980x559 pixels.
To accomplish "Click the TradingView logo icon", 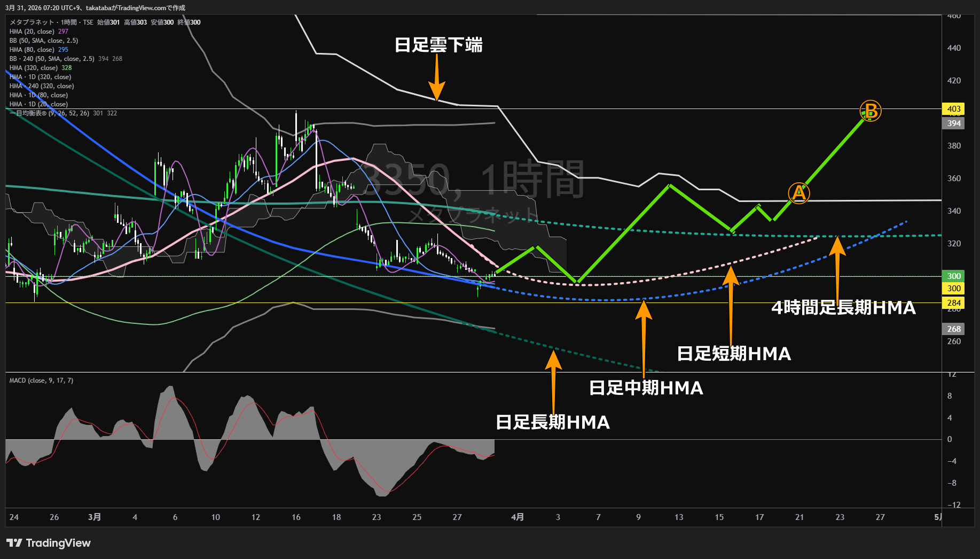I will [14, 543].
